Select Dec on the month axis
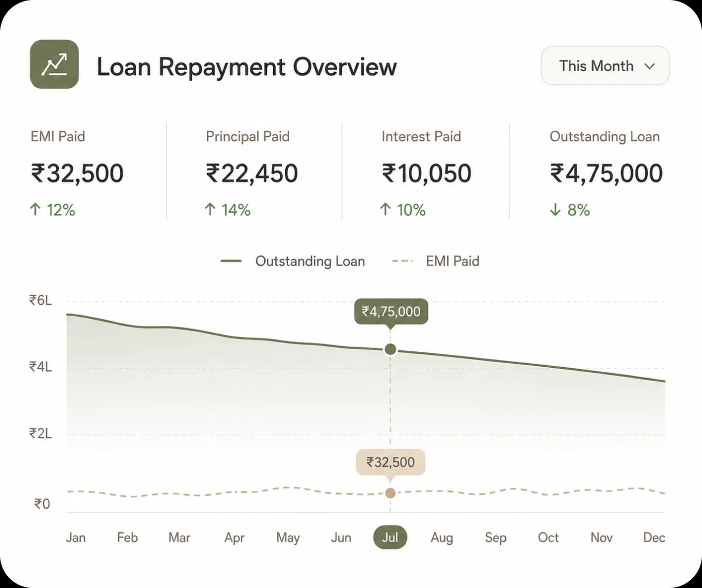This screenshot has height=588, width=702. pos(654,537)
